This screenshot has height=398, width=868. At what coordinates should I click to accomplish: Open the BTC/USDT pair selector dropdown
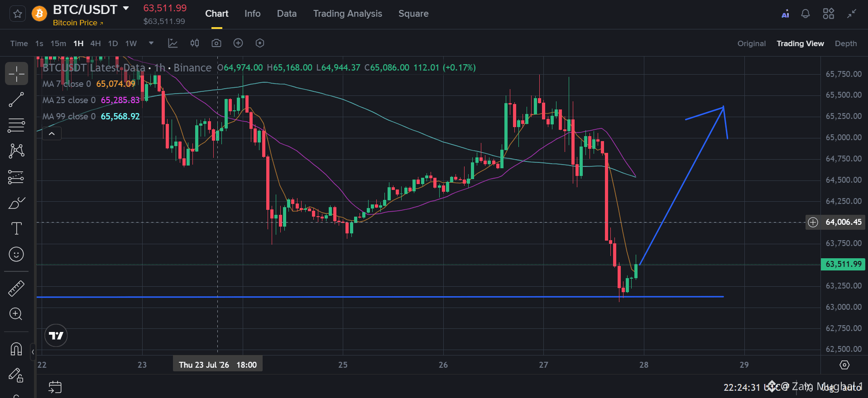pos(126,9)
